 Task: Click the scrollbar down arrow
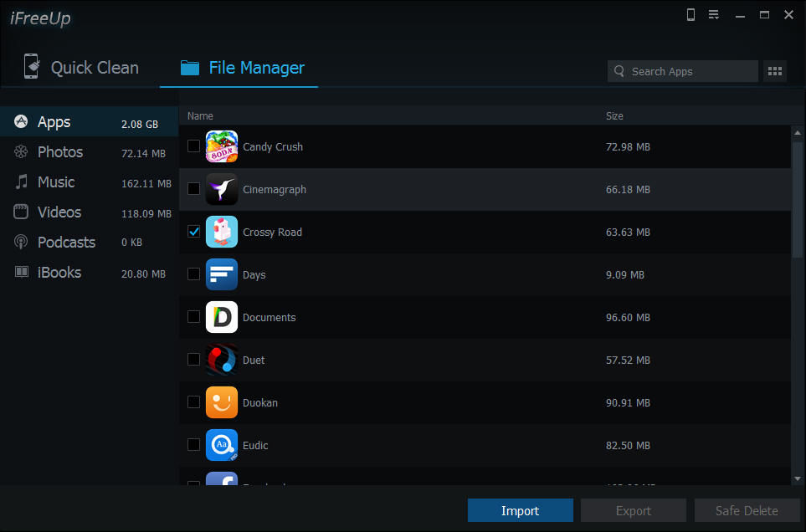click(x=798, y=478)
